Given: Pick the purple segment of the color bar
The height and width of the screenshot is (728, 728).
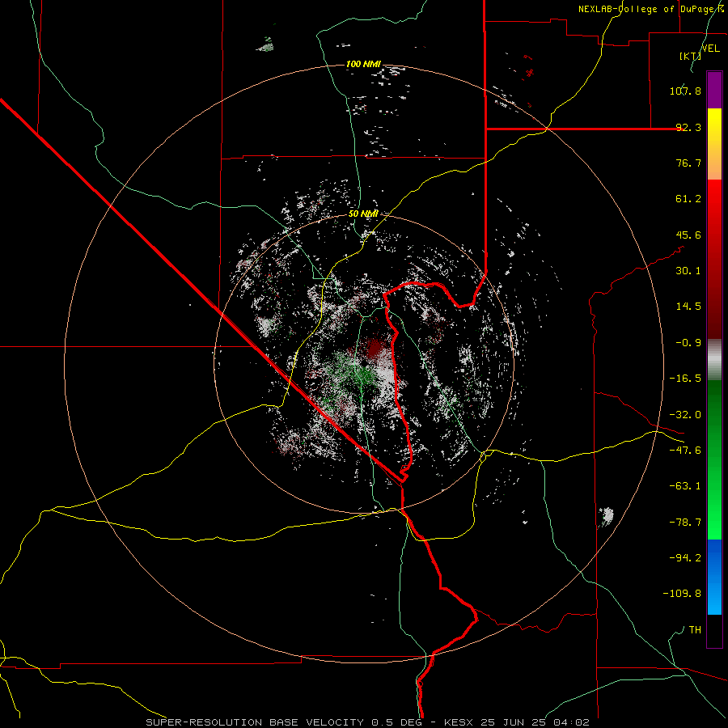Looking at the screenshot, I should pos(714,90).
